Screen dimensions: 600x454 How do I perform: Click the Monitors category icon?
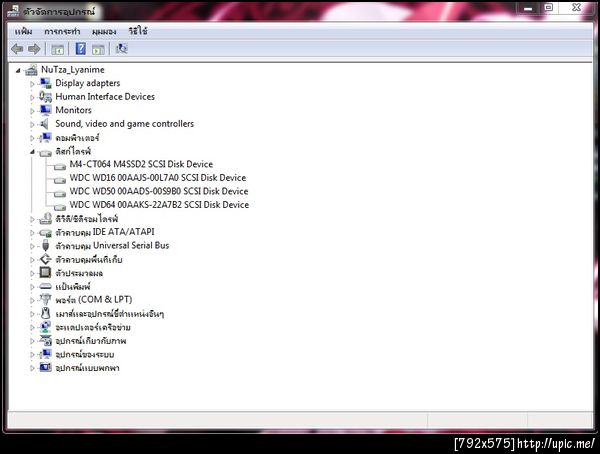click(46, 110)
